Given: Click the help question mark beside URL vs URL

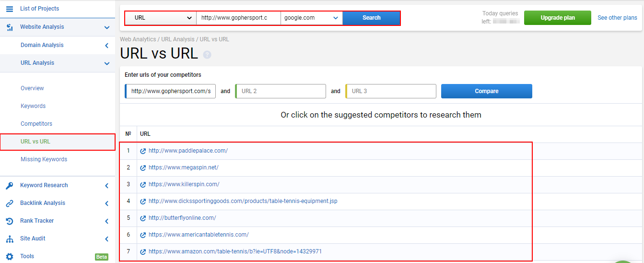Looking at the screenshot, I should (x=207, y=55).
